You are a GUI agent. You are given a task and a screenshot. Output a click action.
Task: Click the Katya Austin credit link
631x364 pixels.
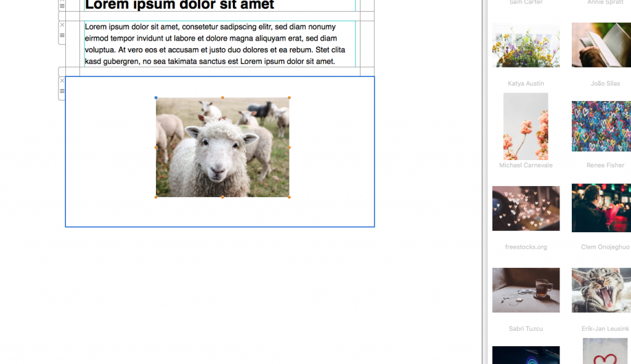click(x=526, y=83)
